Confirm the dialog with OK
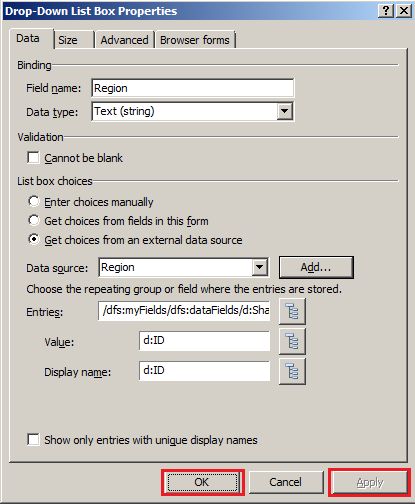Image resolution: width=415 pixels, height=504 pixels. 202,482
